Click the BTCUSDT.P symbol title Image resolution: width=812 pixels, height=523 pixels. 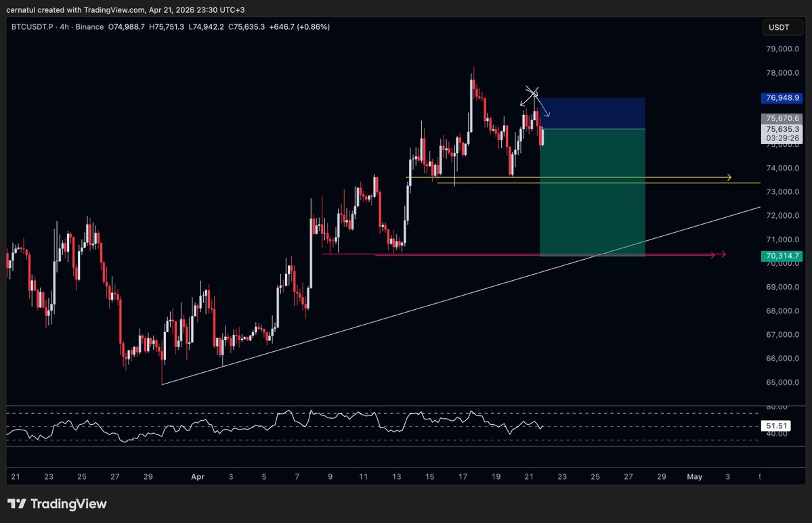coord(33,27)
